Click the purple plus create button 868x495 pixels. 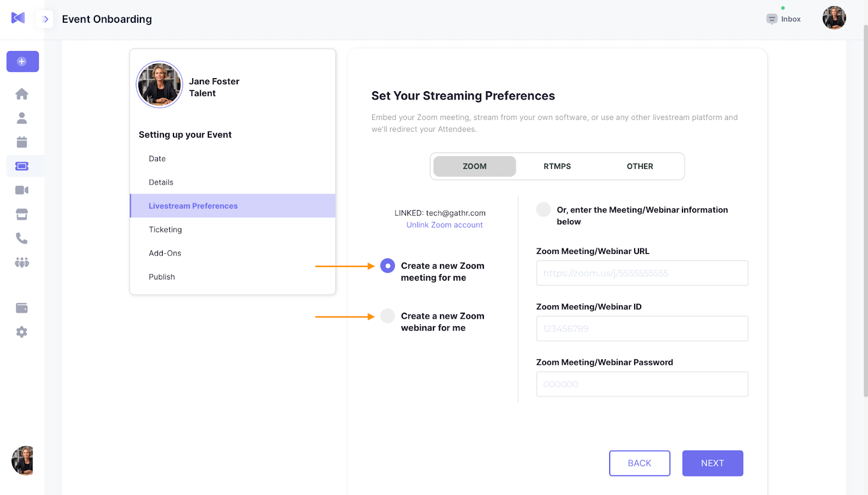point(23,61)
